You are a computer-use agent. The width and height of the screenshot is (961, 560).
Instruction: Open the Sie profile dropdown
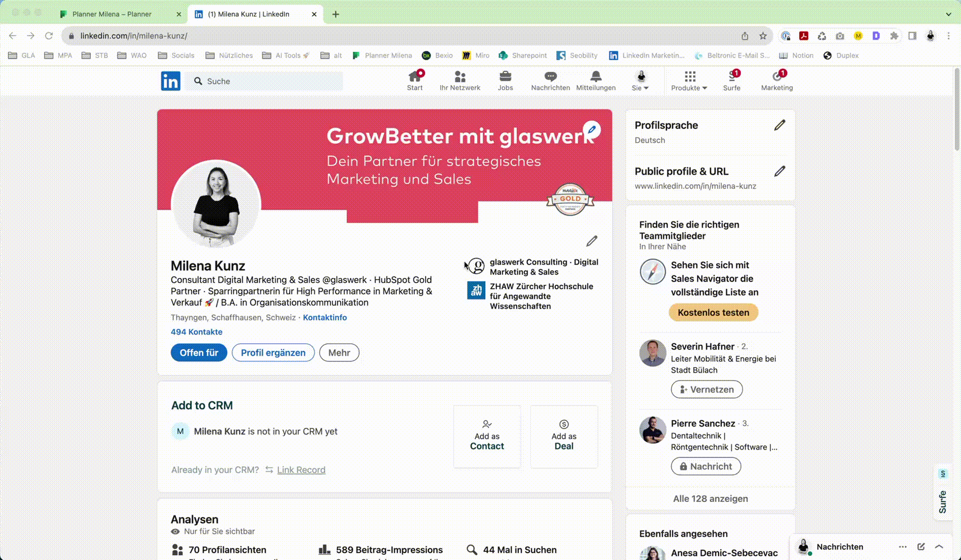point(641,81)
